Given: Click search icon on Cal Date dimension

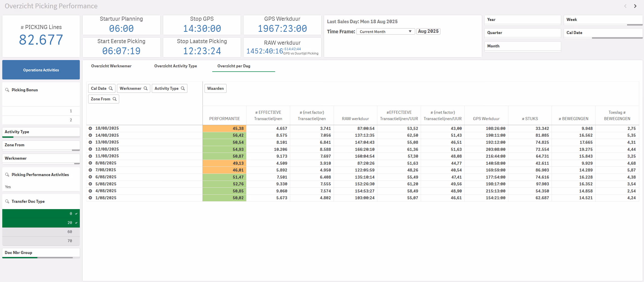Looking at the screenshot, I should [111, 89].
